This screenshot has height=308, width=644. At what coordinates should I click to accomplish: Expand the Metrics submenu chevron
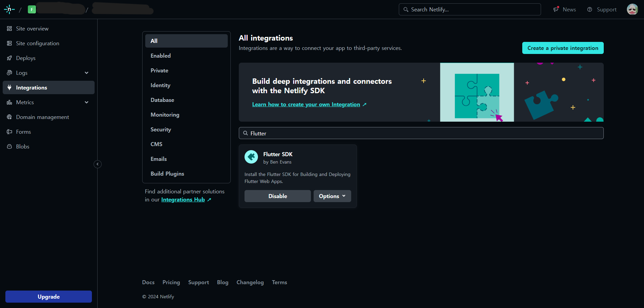coord(87,102)
